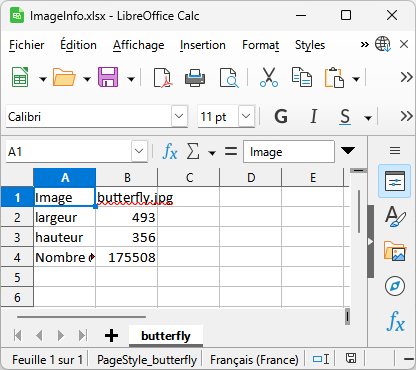Go to next sheet arrow
Image resolution: width=416 pixels, height=370 pixels.
point(61,335)
